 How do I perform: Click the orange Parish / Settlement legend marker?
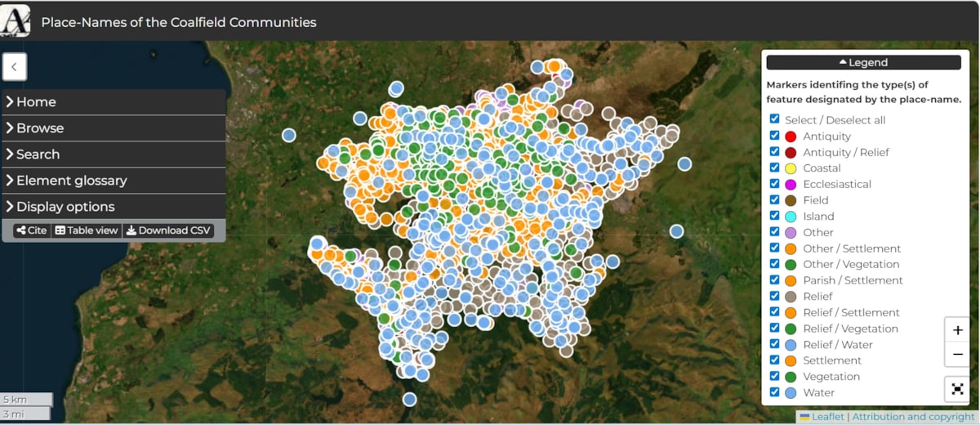coord(791,280)
